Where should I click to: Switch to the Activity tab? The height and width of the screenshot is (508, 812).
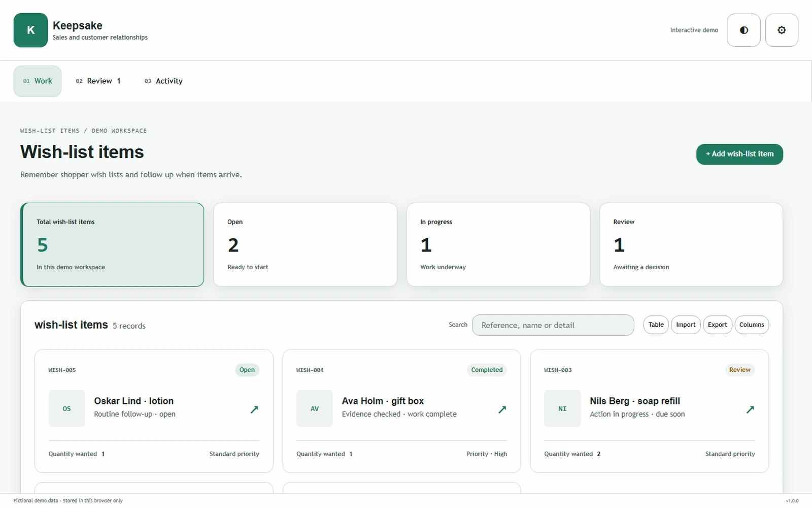(x=163, y=81)
